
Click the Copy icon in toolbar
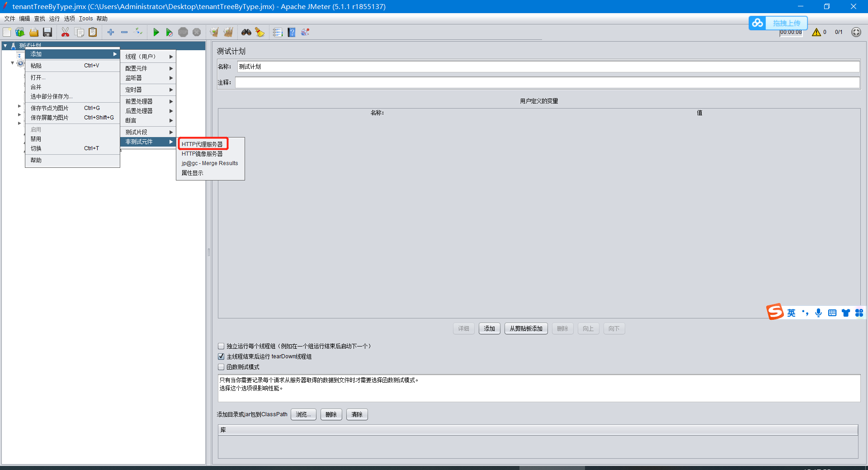pyautogui.click(x=79, y=32)
